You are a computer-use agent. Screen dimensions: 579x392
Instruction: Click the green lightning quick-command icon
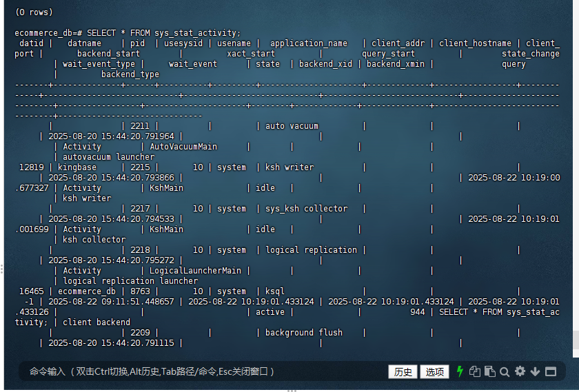coord(460,371)
